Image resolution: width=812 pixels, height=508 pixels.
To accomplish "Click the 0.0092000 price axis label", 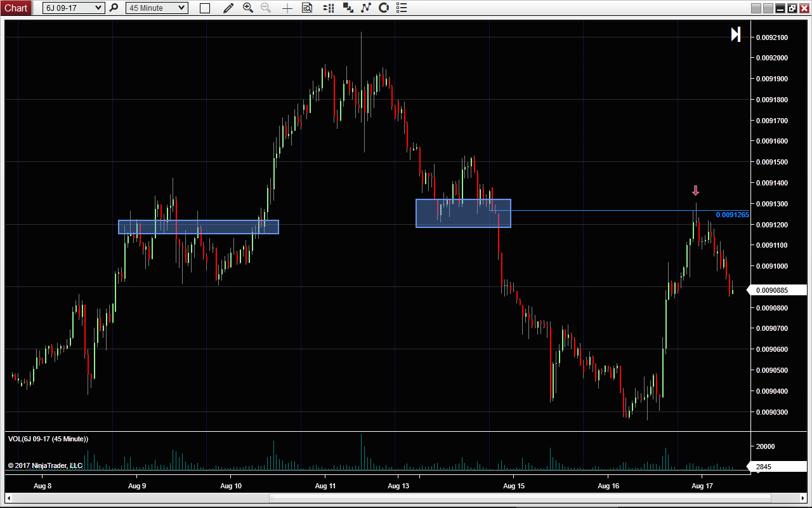I will tap(771, 58).
